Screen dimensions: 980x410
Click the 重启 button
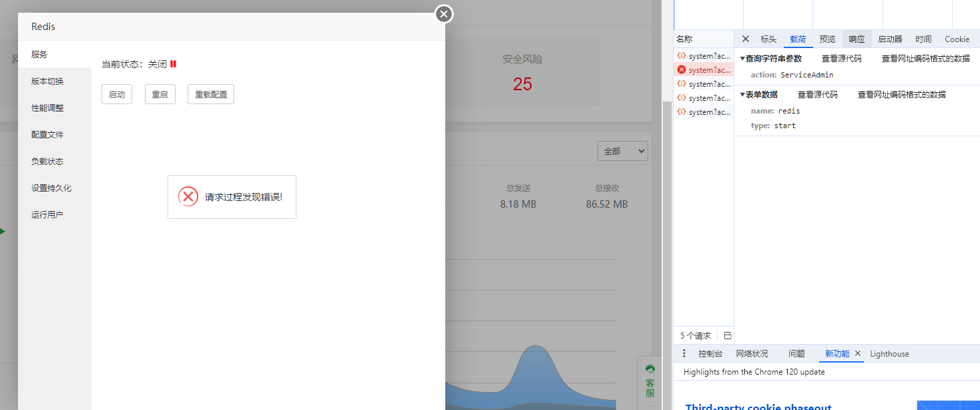160,94
